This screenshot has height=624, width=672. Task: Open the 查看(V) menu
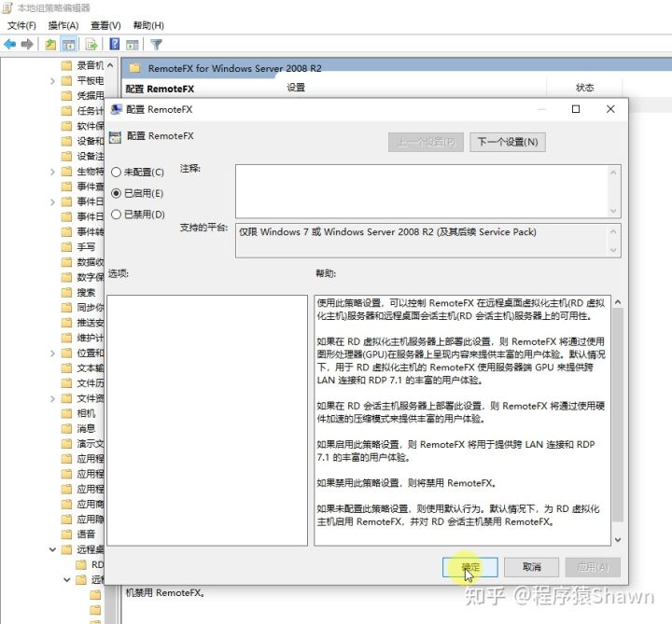(x=105, y=26)
